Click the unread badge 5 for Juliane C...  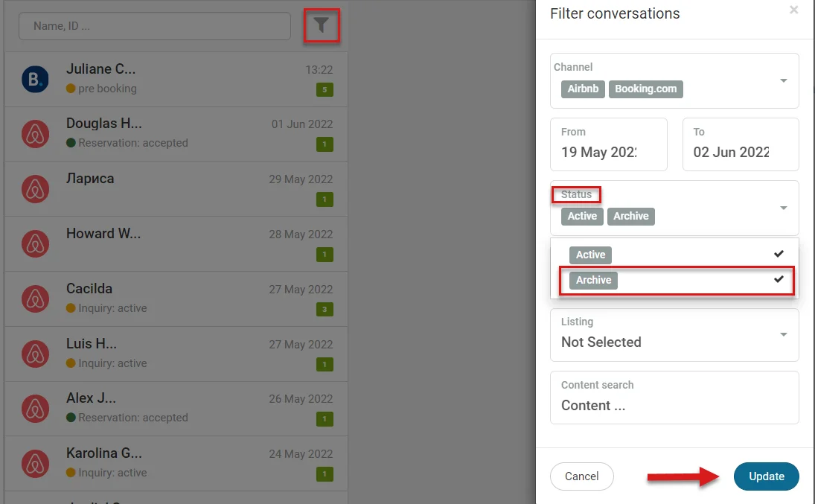325,89
